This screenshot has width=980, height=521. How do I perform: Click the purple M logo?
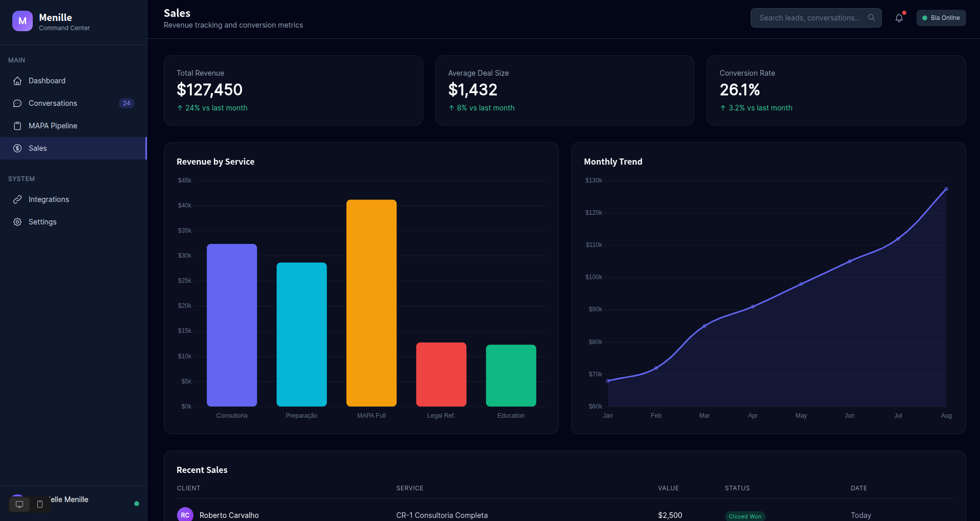click(x=23, y=21)
